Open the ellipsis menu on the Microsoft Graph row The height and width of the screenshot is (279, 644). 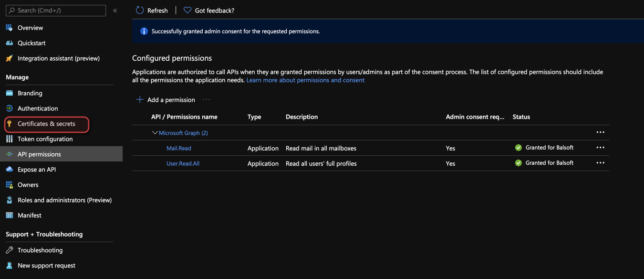601,132
